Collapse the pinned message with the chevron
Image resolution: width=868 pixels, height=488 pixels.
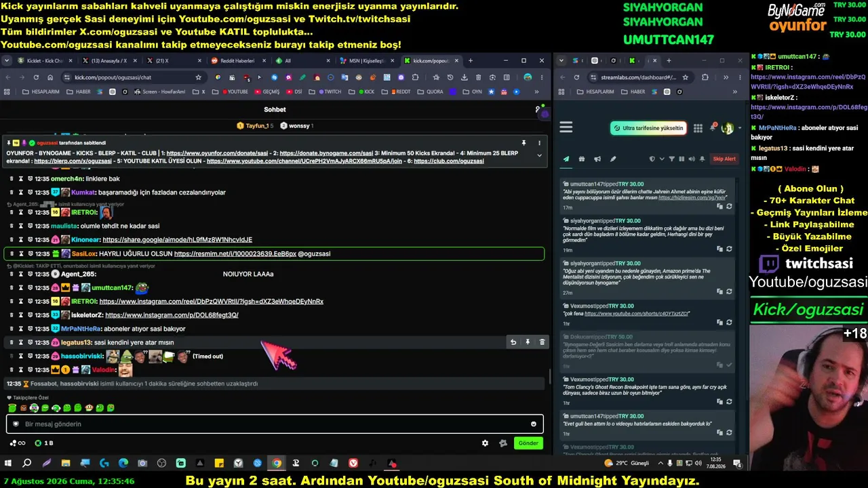click(539, 155)
